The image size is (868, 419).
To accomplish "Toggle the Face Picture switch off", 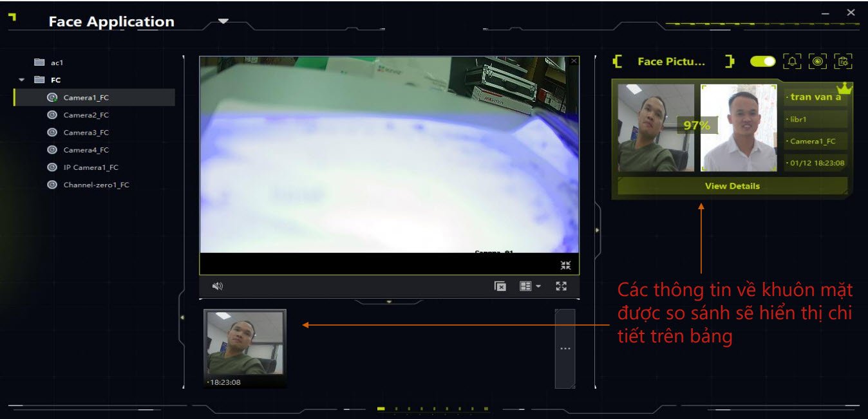I will pos(763,61).
